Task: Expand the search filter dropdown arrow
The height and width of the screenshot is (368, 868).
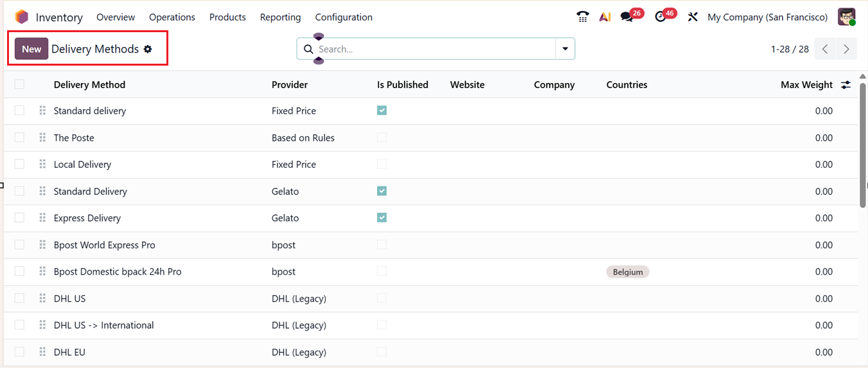Action: point(565,49)
